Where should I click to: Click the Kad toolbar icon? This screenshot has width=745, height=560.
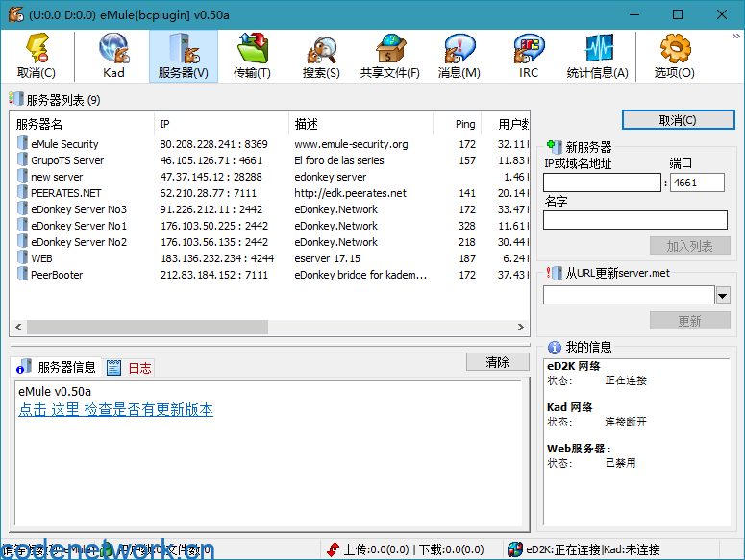coord(113,56)
